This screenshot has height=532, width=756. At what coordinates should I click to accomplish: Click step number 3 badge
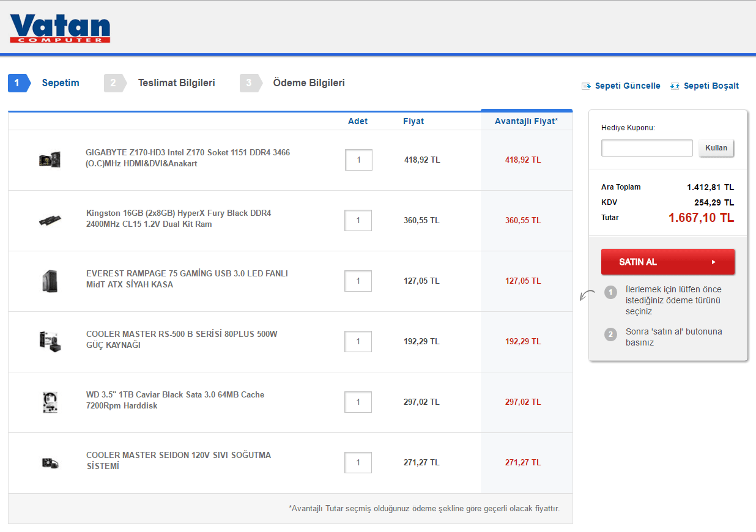click(251, 83)
